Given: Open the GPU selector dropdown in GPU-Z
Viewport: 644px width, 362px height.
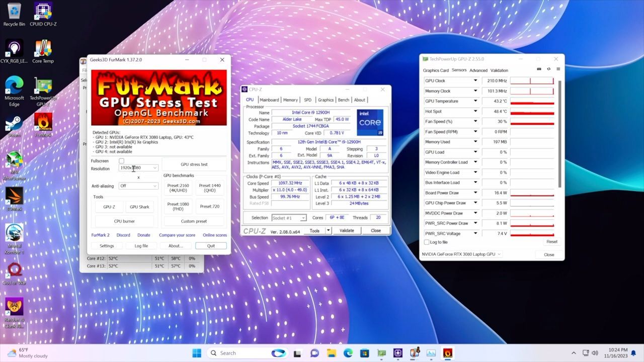Looking at the screenshot, I should click(x=461, y=254).
